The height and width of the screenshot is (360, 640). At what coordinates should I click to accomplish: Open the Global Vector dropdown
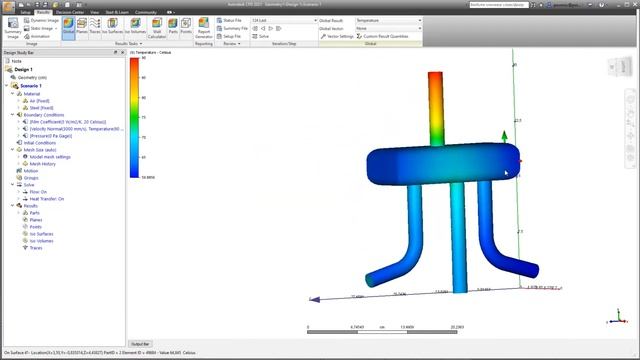pos(420,29)
